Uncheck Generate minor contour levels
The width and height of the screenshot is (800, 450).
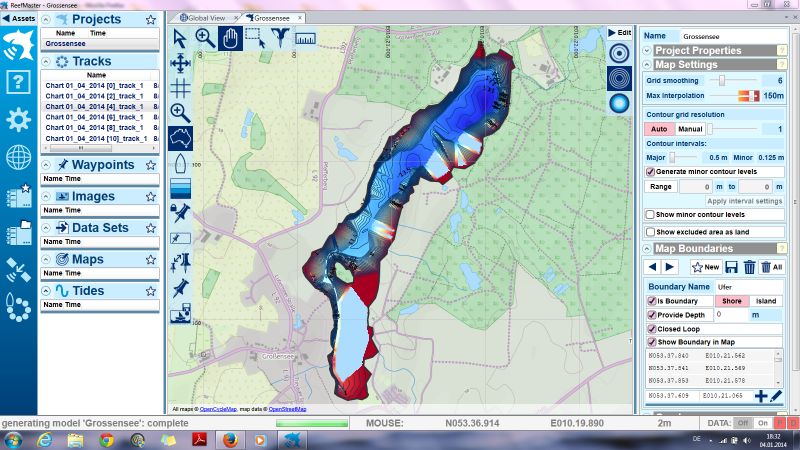tap(650, 172)
